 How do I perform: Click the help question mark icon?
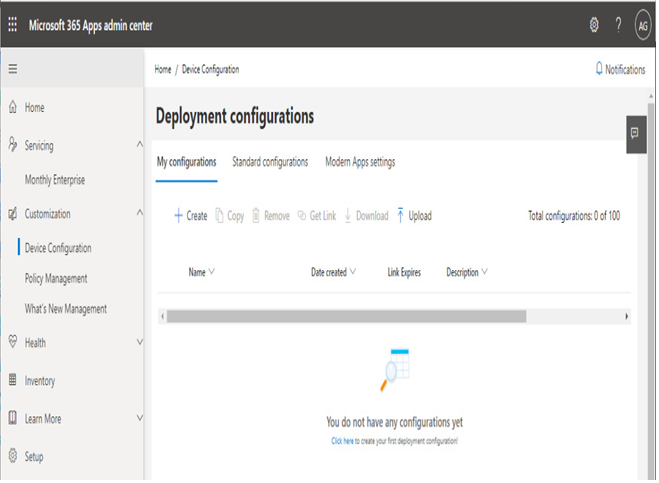tap(618, 25)
